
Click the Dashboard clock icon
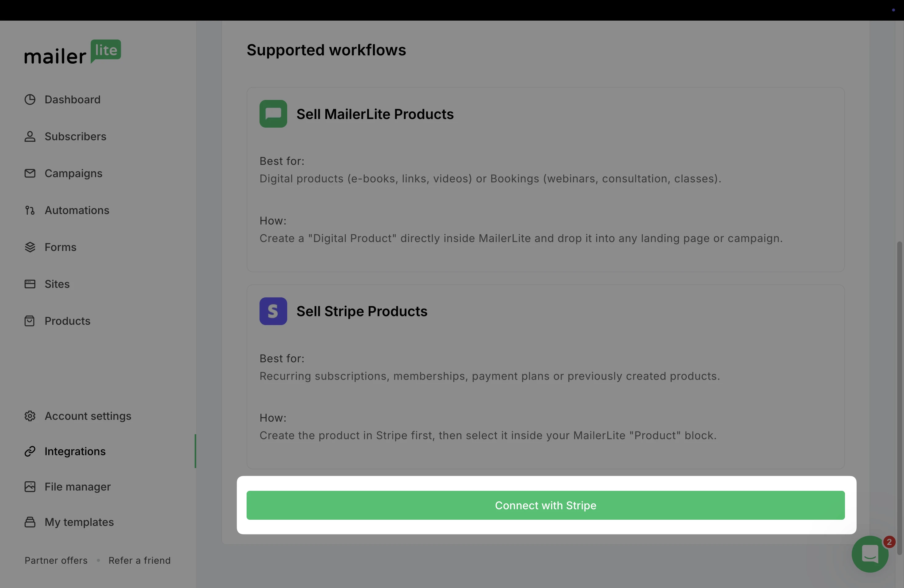click(30, 100)
